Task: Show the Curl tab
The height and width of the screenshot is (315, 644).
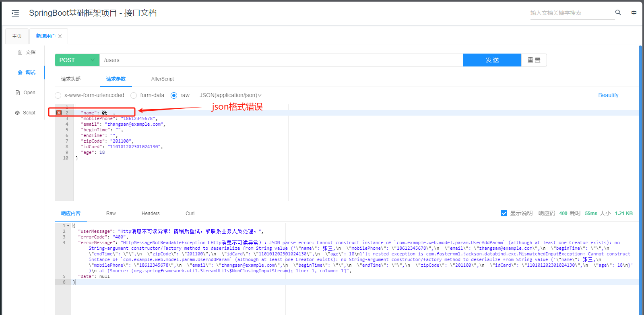Action: 190,213
